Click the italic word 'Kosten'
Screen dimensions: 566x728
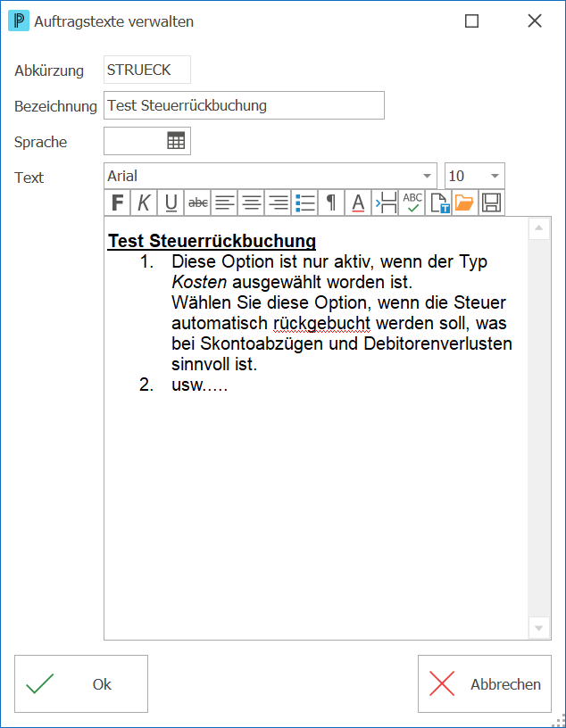199,282
